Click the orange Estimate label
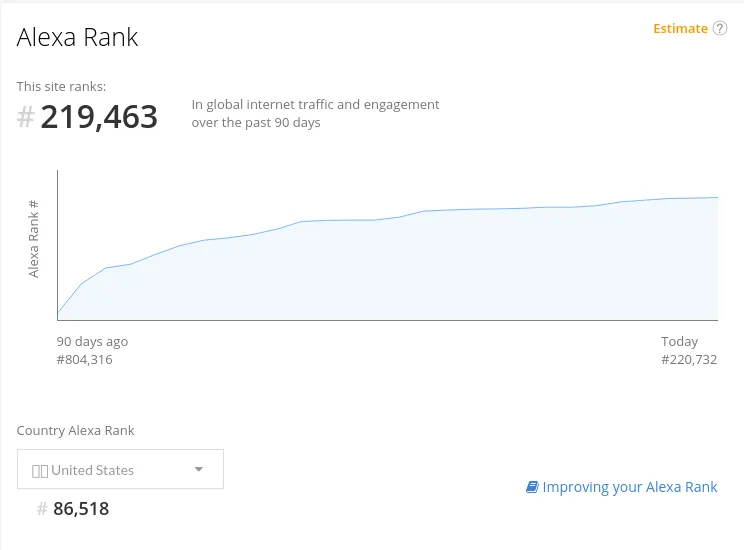This screenshot has height=550, width=744. click(680, 28)
